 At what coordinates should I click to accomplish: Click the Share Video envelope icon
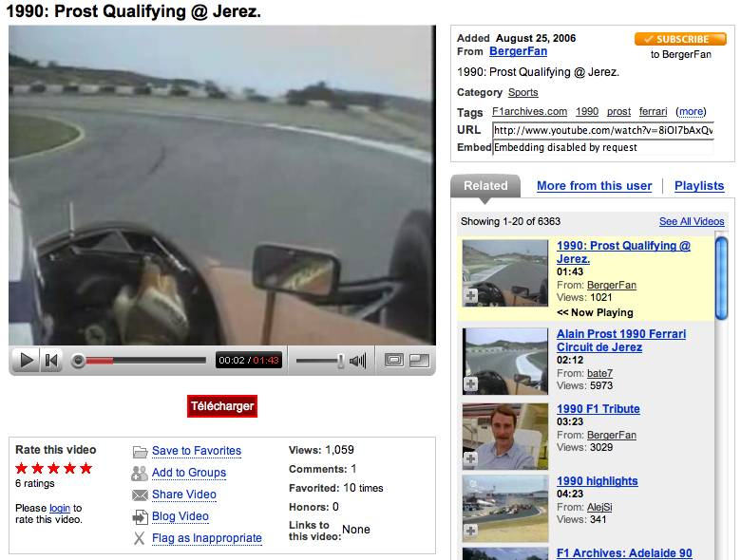pyautogui.click(x=140, y=495)
